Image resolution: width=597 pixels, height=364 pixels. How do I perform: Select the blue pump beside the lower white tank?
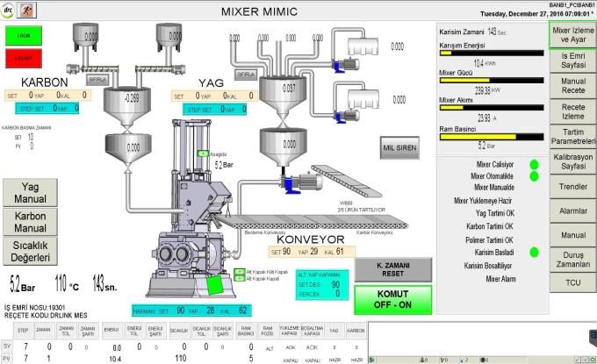(x=346, y=116)
